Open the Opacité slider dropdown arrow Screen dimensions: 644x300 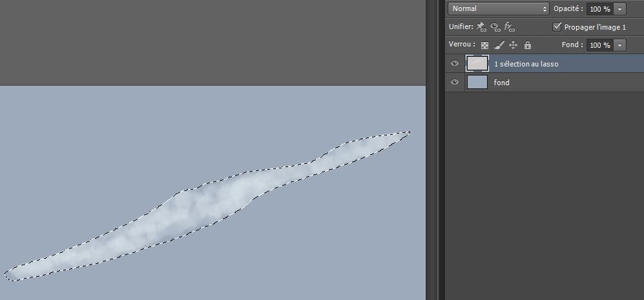click(620, 9)
